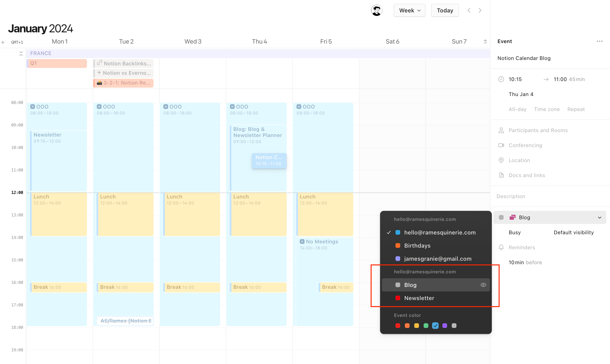Viewport: 610px width, 364px height.
Task: Add Conferencing to the event
Action: [x=525, y=145]
